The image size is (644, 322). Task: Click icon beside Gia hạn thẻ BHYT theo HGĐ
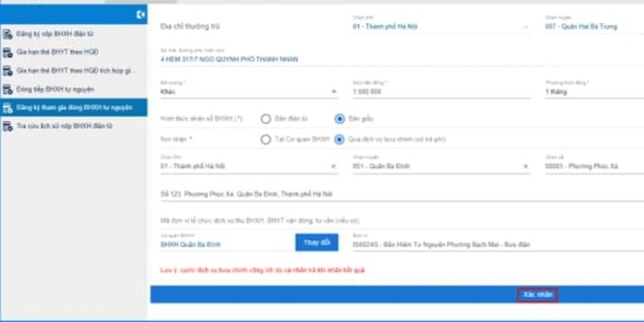7,52
